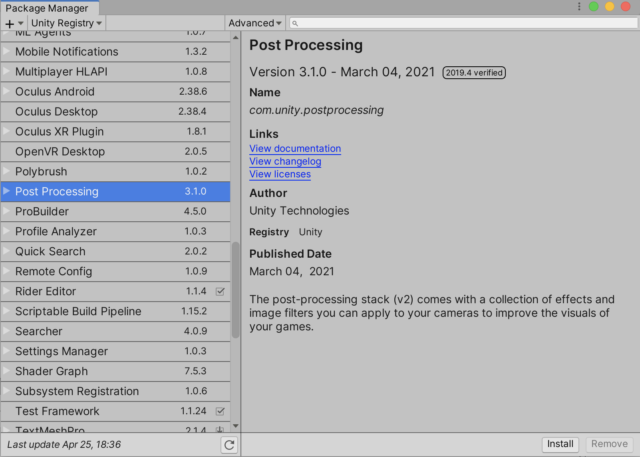This screenshot has height=457, width=640.
Task: Select Oculus Android package
Action: coord(116,91)
